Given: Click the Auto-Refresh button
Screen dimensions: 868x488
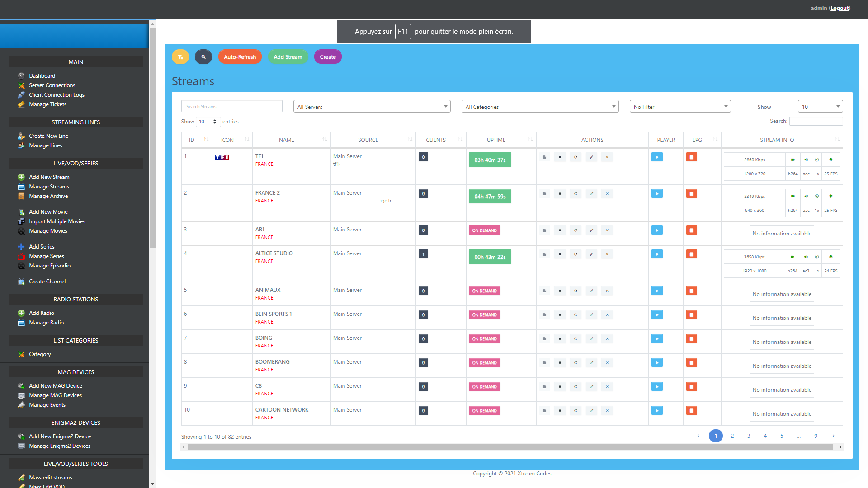Looking at the screenshot, I should 240,57.
